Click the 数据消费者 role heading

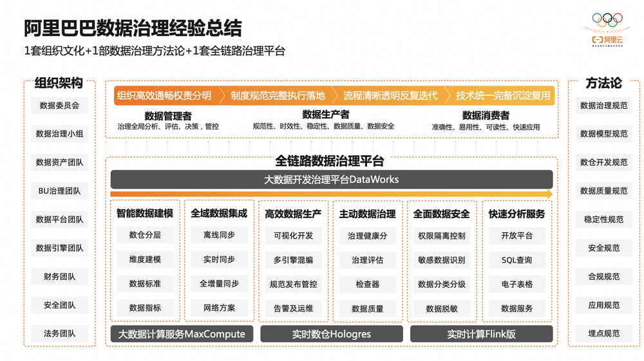(486, 116)
